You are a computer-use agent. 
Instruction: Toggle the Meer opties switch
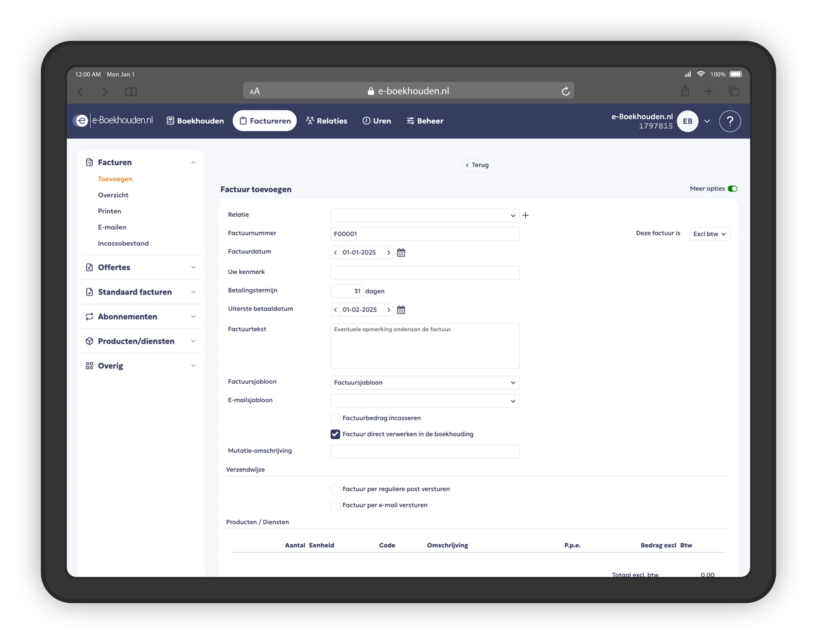732,189
